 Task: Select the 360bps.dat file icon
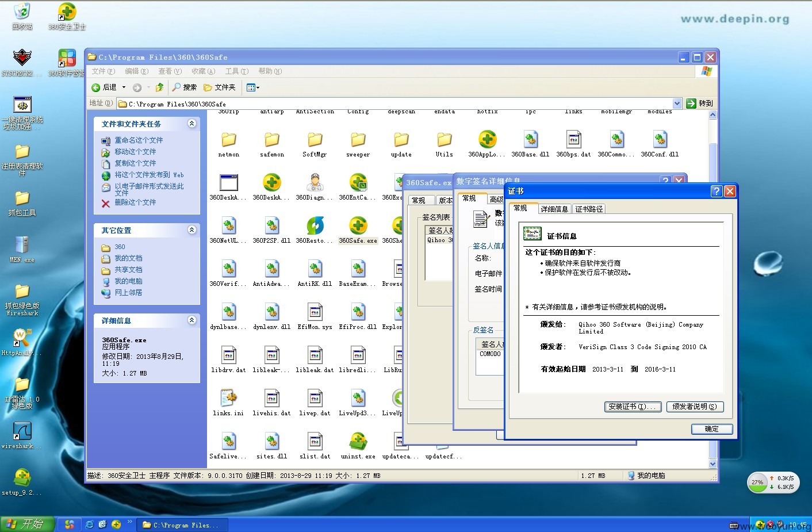[573, 139]
